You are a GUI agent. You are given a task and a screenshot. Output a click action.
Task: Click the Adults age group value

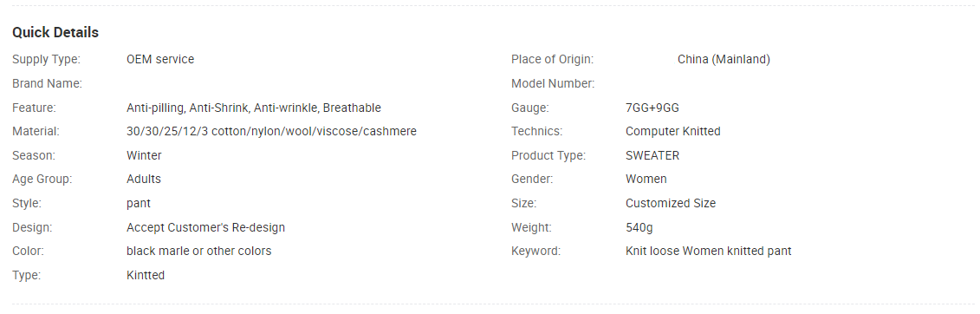[144, 179]
